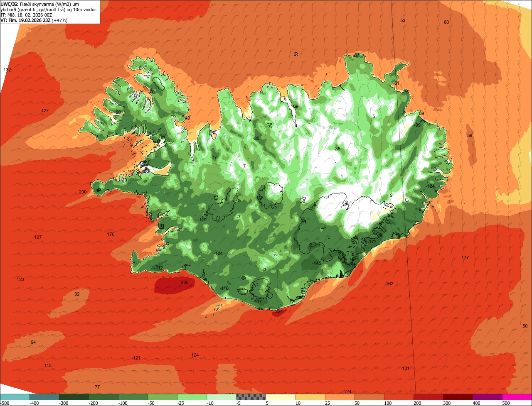Click the map value 94
Image resolution: width=532 pixels, height=406 pixels.
[x=33, y=342]
